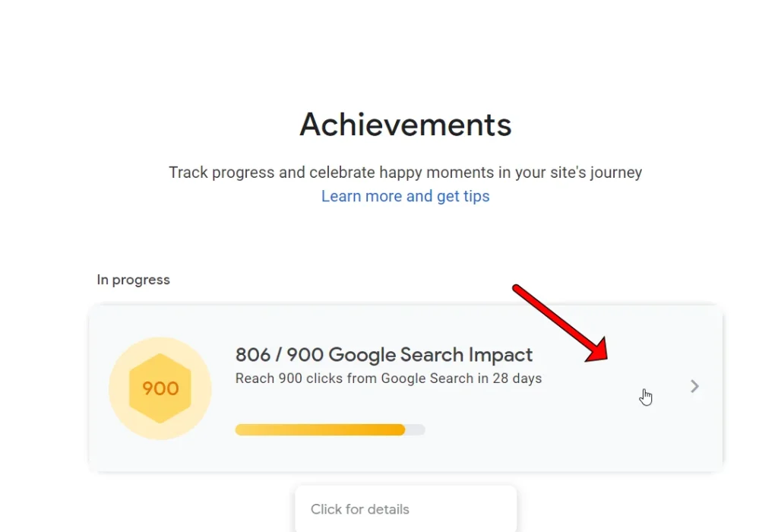Click the gray unfilled end of the progress bar
The height and width of the screenshot is (532, 778).
416,429
